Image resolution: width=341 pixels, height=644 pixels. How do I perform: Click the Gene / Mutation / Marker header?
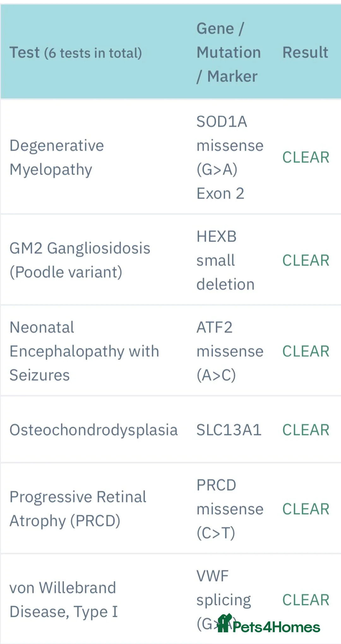[229, 52]
